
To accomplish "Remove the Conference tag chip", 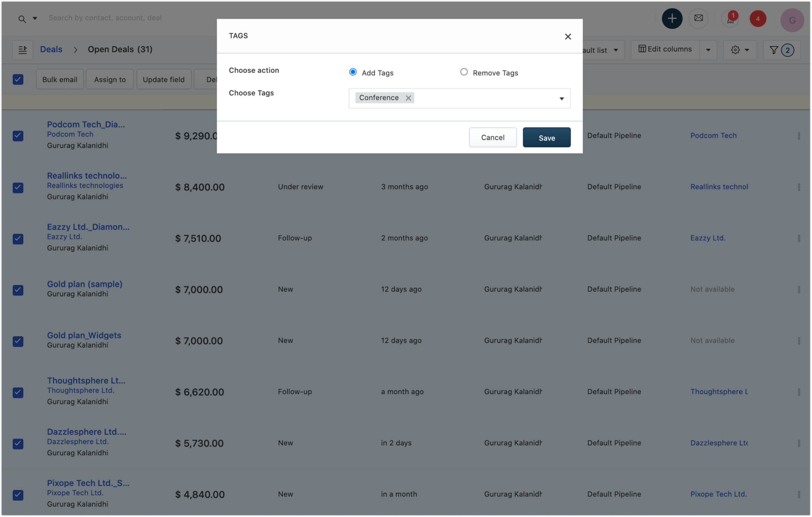I will pyautogui.click(x=408, y=98).
